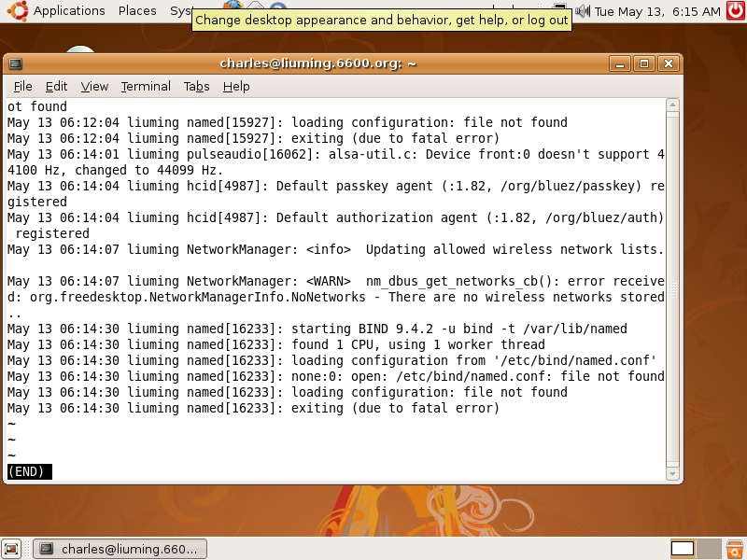The height and width of the screenshot is (560, 747).
Task: Open the Help menu in terminal
Action: [236, 86]
